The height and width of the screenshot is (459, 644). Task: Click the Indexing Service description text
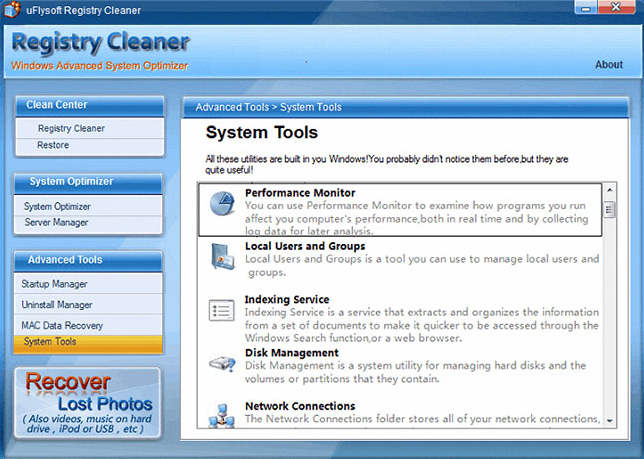click(x=422, y=325)
